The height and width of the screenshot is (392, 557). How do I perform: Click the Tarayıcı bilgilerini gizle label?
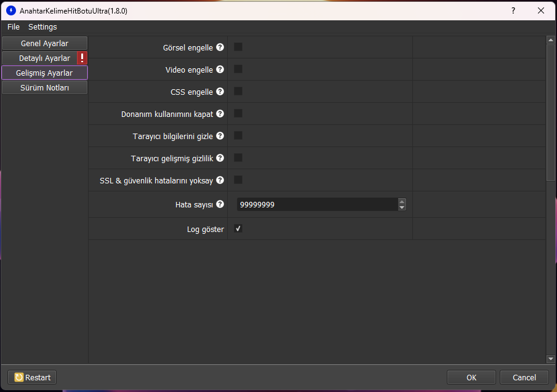[x=173, y=136]
